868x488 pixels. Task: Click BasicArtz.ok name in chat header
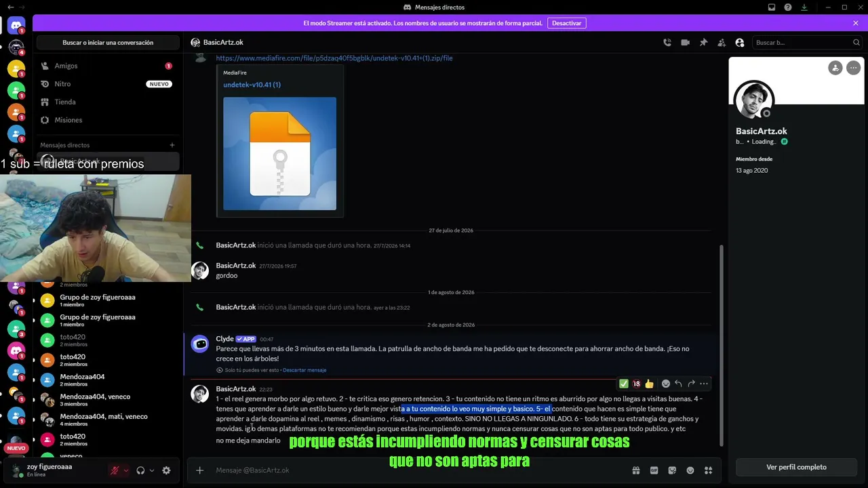click(x=223, y=43)
